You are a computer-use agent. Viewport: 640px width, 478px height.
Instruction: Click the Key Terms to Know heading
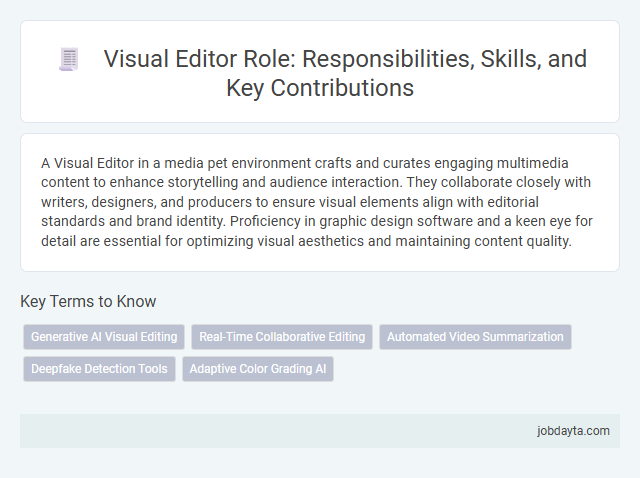tap(88, 301)
